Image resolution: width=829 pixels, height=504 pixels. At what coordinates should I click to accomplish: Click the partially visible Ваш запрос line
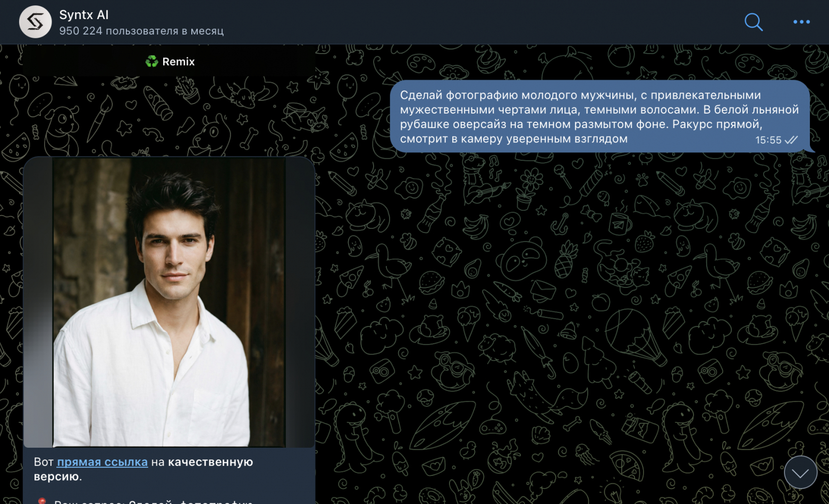click(153, 501)
